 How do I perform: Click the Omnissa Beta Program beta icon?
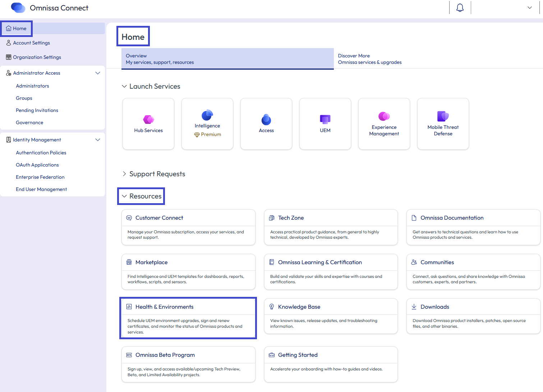point(129,355)
